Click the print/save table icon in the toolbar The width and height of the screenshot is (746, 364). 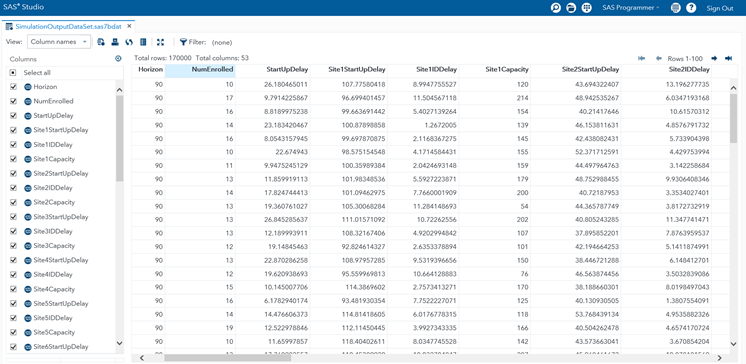[115, 42]
